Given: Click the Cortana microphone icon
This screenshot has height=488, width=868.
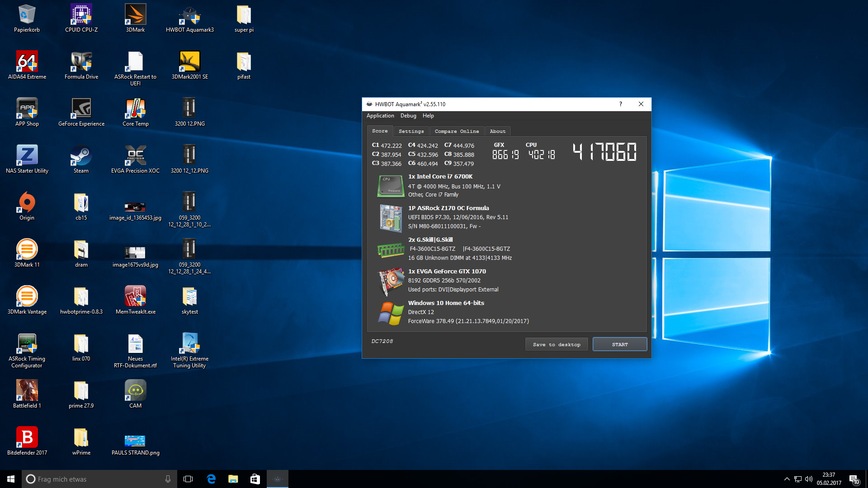Looking at the screenshot, I should [x=168, y=479].
